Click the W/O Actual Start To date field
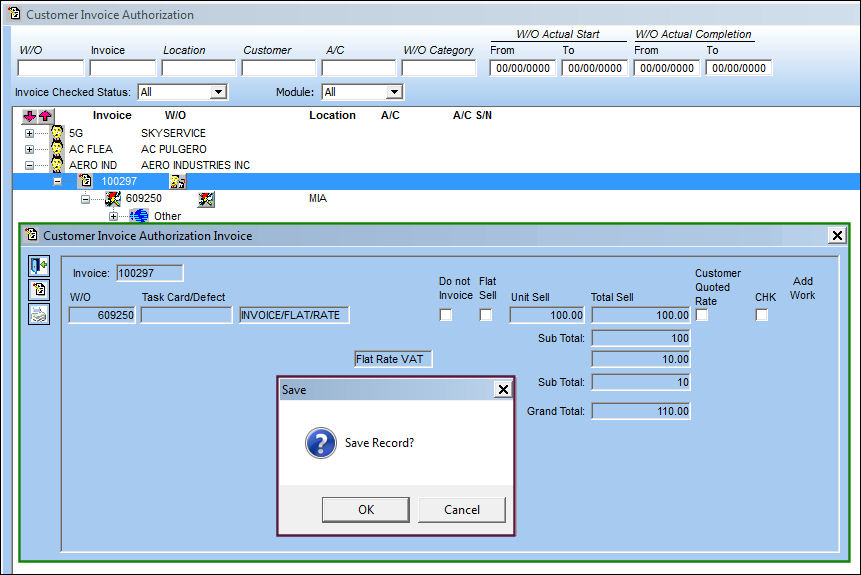The image size is (861, 575). 595,68
